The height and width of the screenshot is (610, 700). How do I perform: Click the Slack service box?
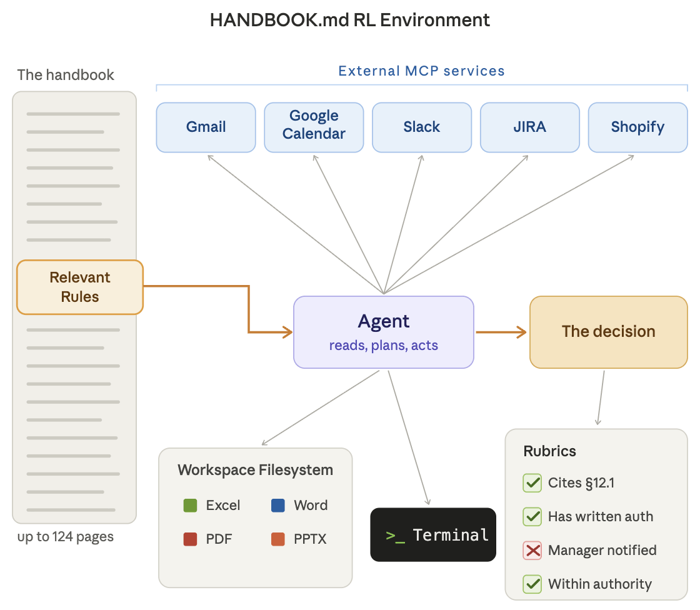(x=422, y=127)
